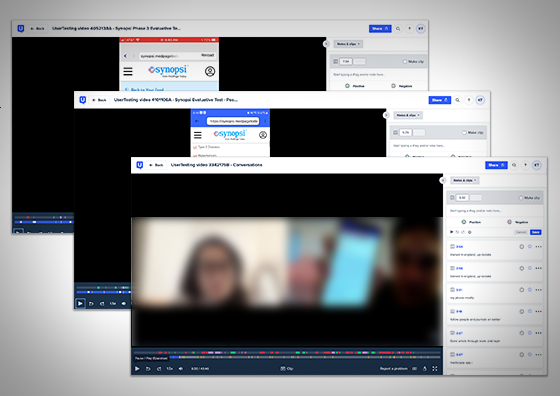Click the blue Save button in the note editor
The image size is (560, 396).
pyautogui.click(x=536, y=232)
